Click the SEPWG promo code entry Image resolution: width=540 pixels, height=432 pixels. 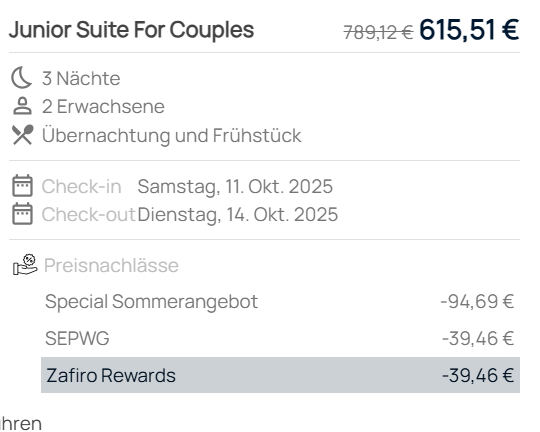click(x=77, y=338)
